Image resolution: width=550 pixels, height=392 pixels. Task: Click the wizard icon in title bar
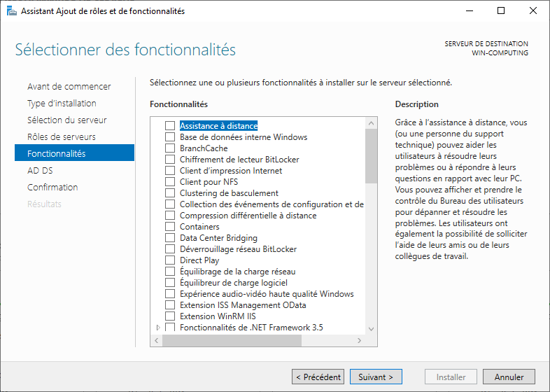pyautogui.click(x=11, y=11)
